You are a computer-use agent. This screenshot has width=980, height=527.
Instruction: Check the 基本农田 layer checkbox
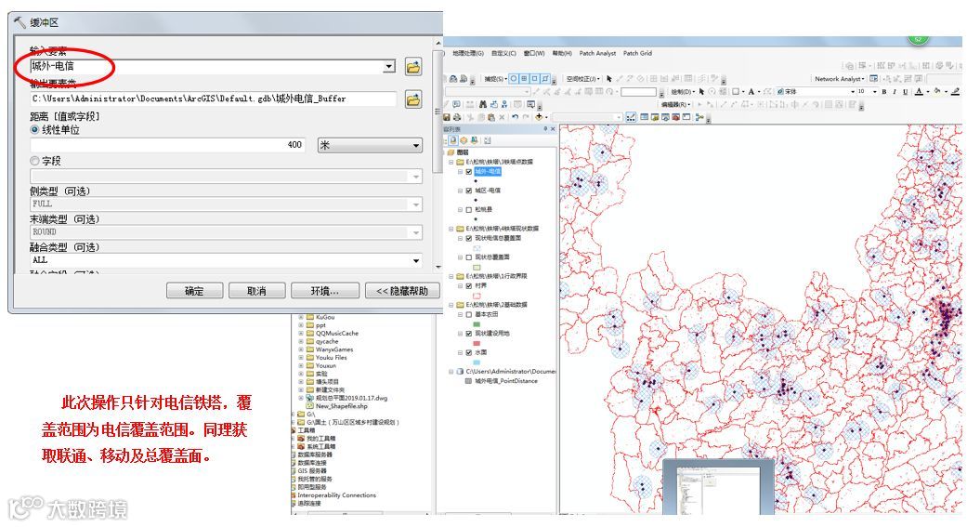coord(469,314)
